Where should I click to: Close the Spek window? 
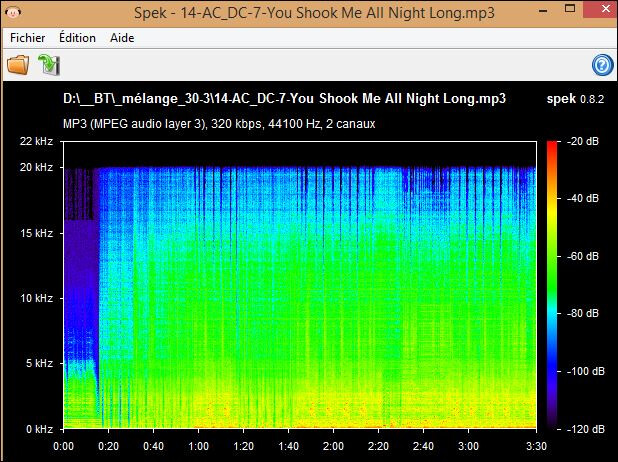(600, 9)
